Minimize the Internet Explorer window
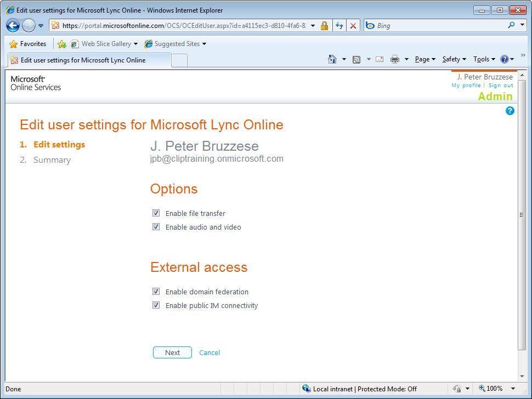Screen dimensions: 532x399 482,10
